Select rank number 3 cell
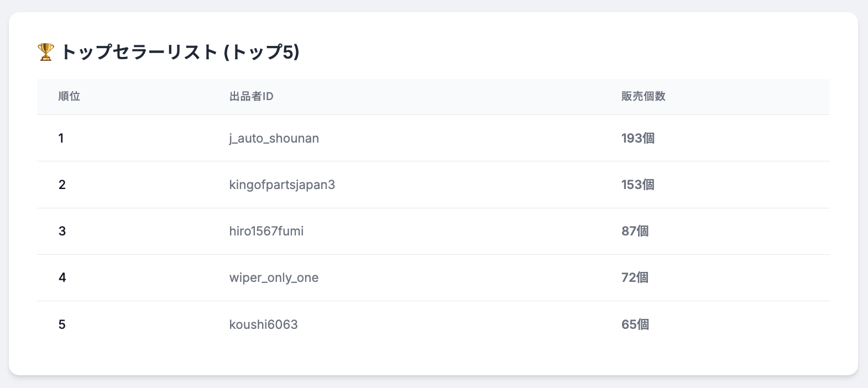The width and height of the screenshot is (868, 388). pyautogui.click(x=62, y=231)
